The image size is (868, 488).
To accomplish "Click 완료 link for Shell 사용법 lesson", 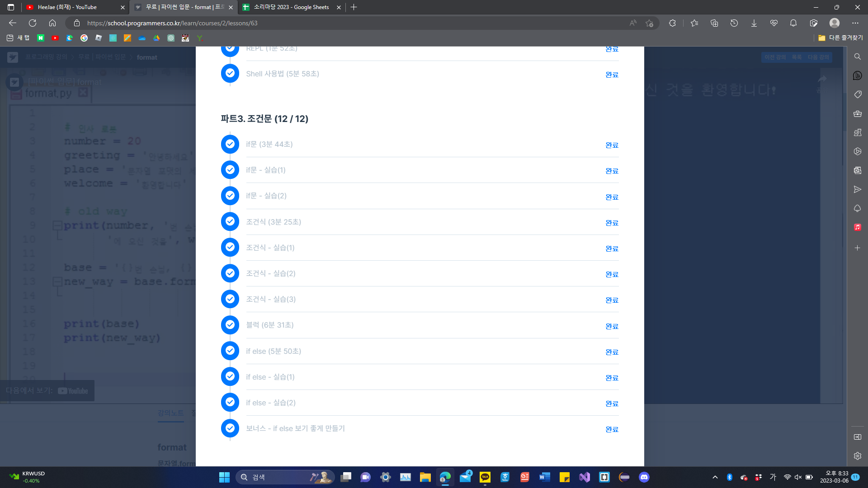I will tap(612, 75).
